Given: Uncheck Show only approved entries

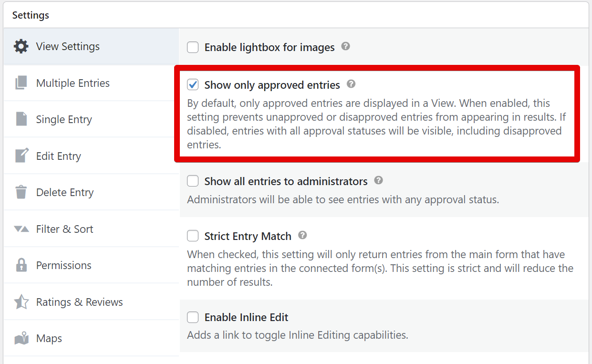Looking at the screenshot, I should click(x=193, y=85).
